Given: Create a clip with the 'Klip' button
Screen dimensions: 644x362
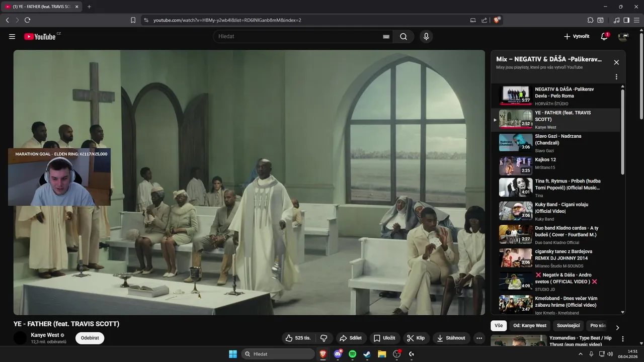Looking at the screenshot, I should [x=416, y=338].
